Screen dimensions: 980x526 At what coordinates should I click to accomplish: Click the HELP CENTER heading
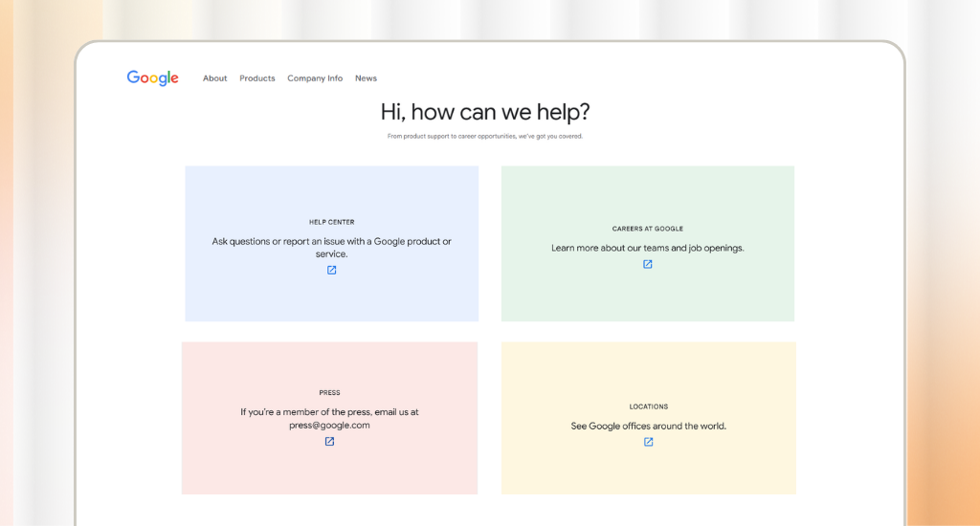(x=332, y=222)
